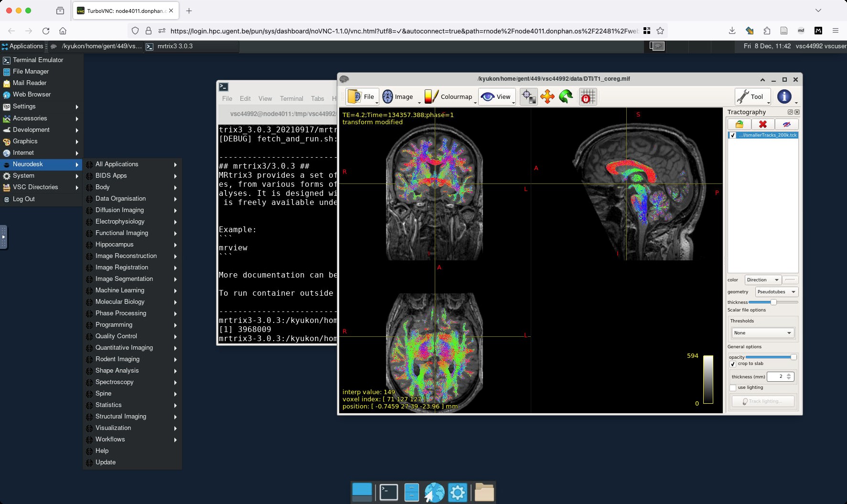The image size is (847, 504).
Task: Open the browser downloads icon
Action: pos(732,31)
